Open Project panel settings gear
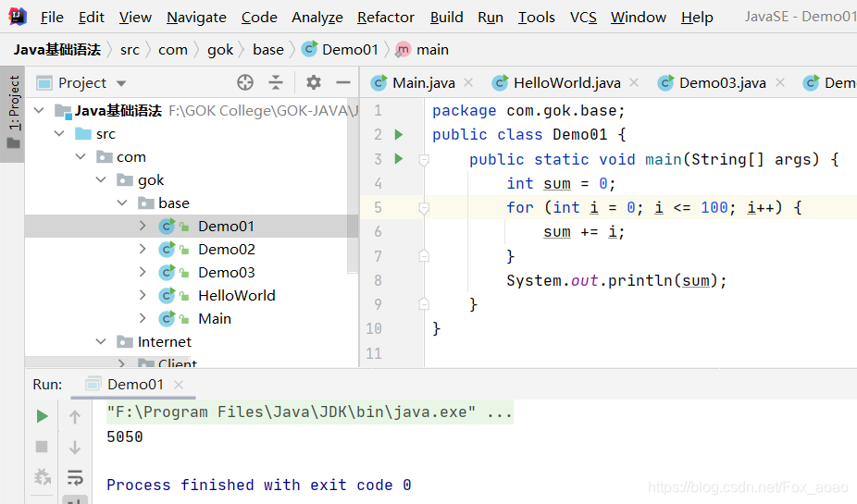 pos(313,82)
